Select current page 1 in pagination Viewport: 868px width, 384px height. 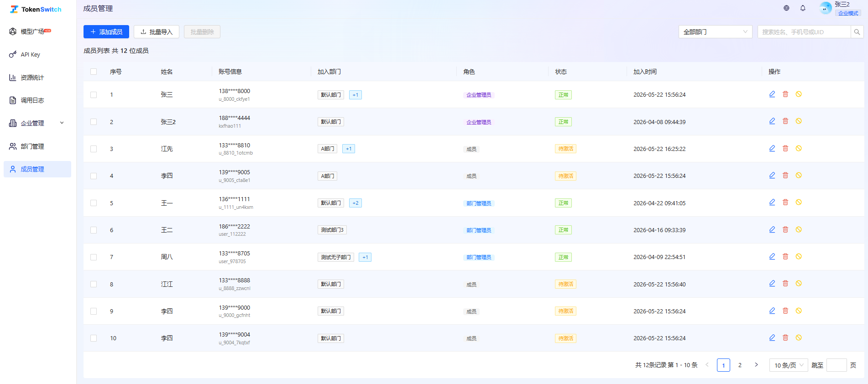[723, 365]
